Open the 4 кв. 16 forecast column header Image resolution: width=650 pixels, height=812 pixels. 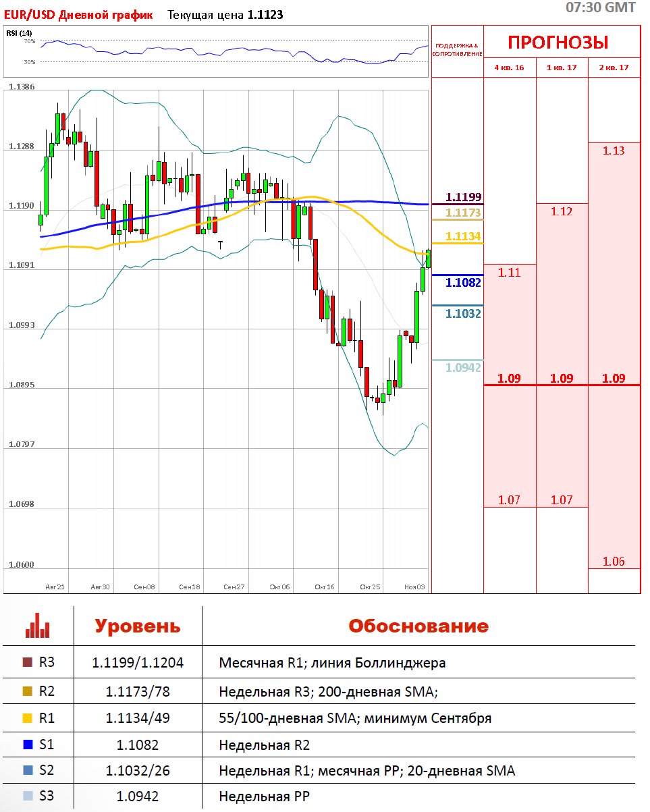(509, 67)
